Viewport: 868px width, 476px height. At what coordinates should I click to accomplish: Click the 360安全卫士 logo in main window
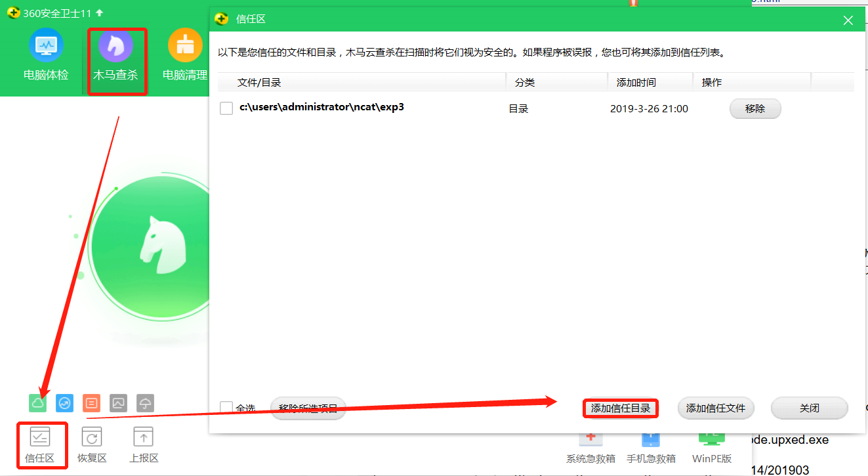click(x=14, y=13)
